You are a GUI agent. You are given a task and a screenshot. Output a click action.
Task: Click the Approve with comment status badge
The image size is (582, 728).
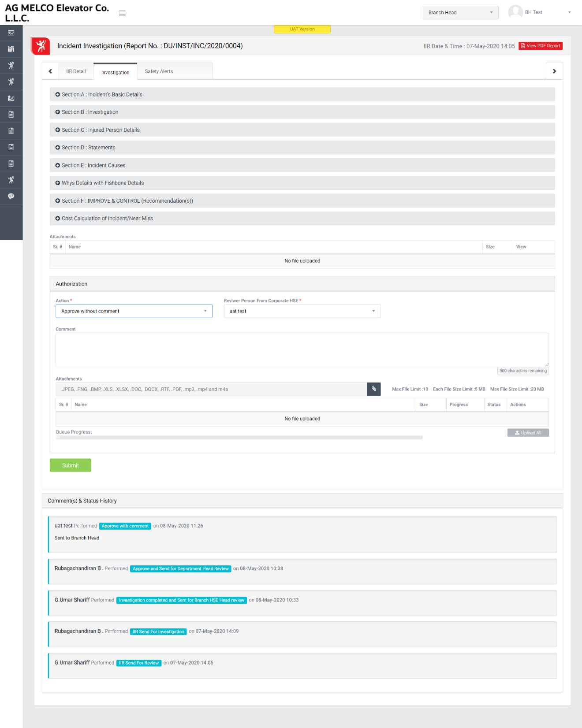coord(125,526)
